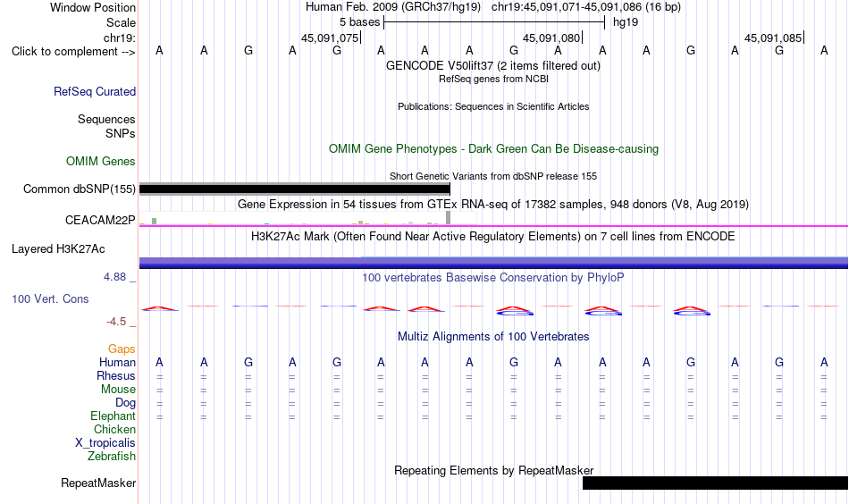Screen dimensions: 849x504
Task: Select the Human row label in Multiz alignment
Action: [x=117, y=362]
